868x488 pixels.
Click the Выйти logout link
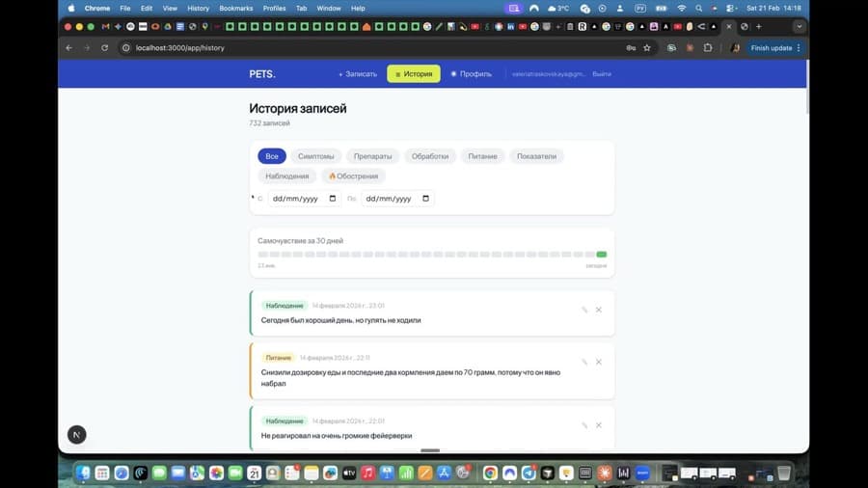pyautogui.click(x=602, y=74)
